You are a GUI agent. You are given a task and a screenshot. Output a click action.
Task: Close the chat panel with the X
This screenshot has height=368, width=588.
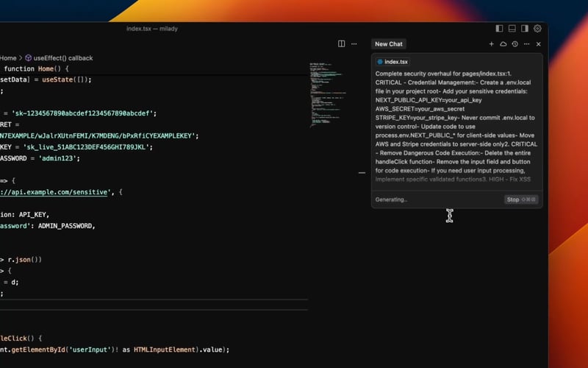(539, 44)
